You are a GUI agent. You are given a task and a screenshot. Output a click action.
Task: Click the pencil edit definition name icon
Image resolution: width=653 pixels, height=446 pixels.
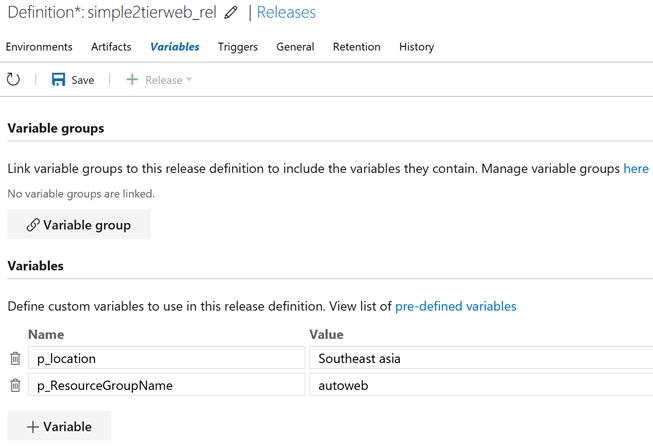(231, 13)
